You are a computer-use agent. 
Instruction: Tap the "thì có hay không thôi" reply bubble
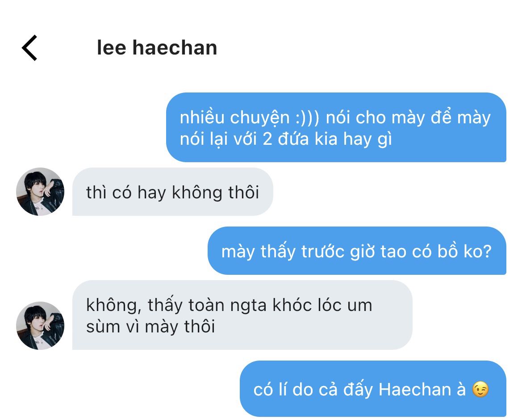pyautogui.click(x=172, y=192)
